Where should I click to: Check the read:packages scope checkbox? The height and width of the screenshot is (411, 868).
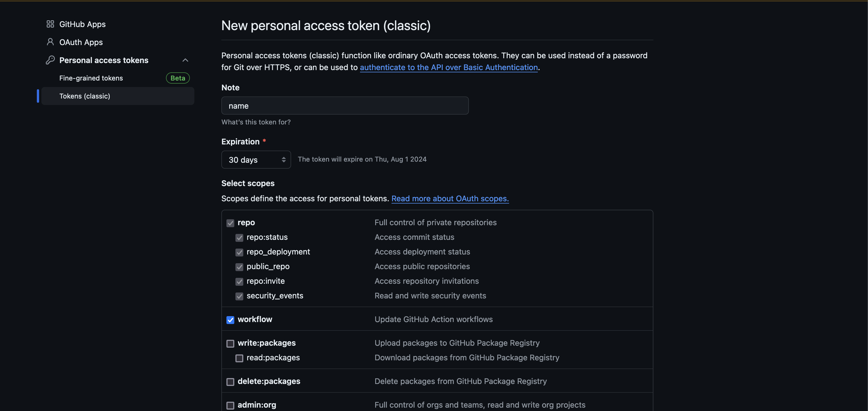[239, 358]
